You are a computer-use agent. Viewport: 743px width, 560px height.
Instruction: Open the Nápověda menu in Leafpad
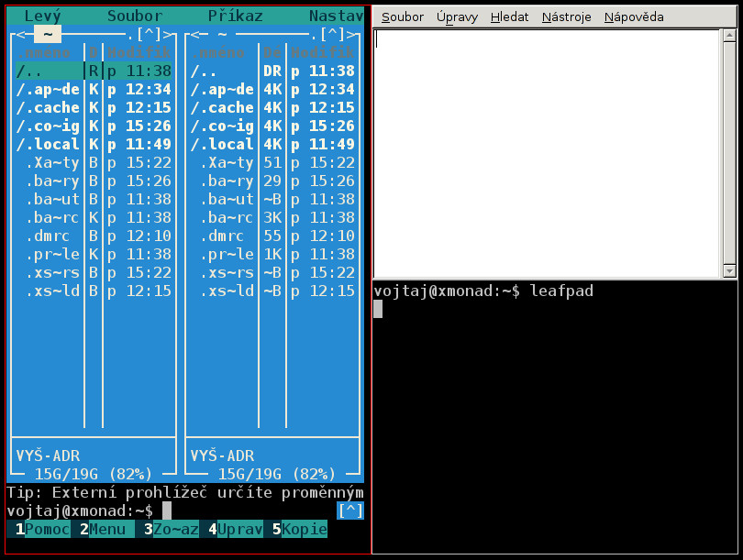click(634, 17)
